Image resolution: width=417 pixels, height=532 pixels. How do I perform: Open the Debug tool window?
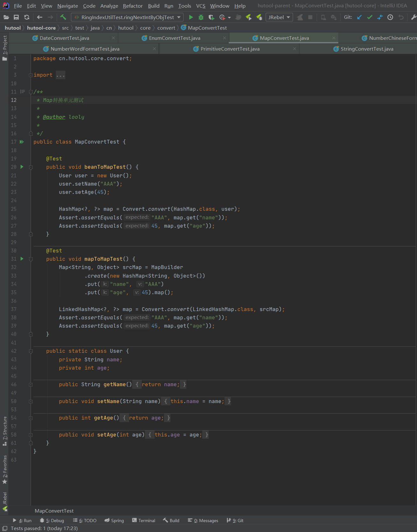pyautogui.click(x=52, y=521)
